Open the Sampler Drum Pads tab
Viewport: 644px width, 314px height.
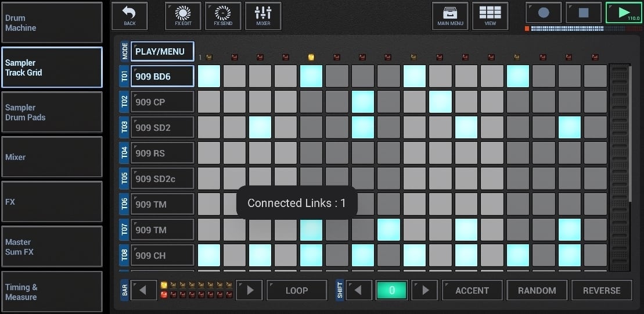tap(52, 112)
